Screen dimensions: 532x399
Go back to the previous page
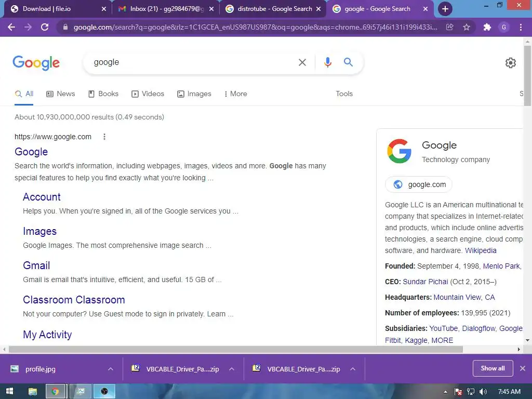tap(11, 27)
